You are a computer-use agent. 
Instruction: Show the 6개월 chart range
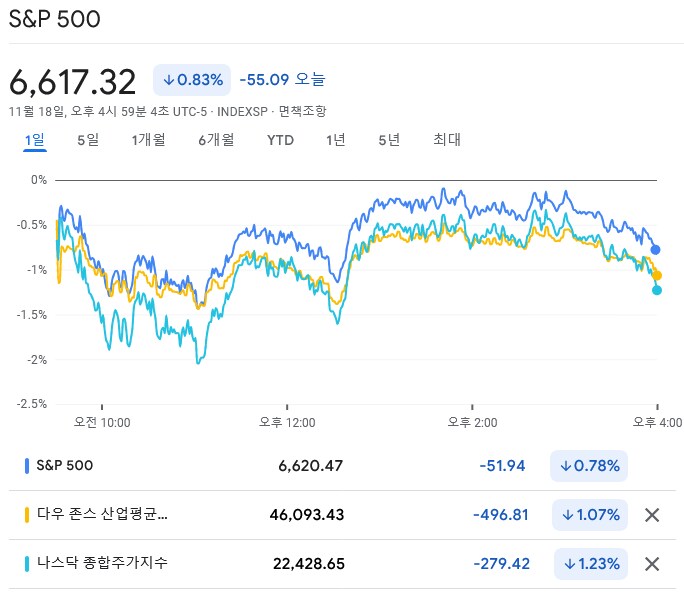(x=216, y=140)
